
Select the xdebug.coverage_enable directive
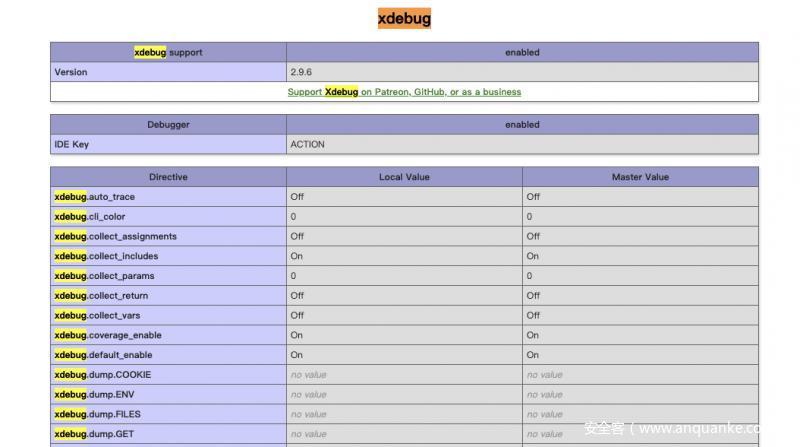tap(168, 335)
